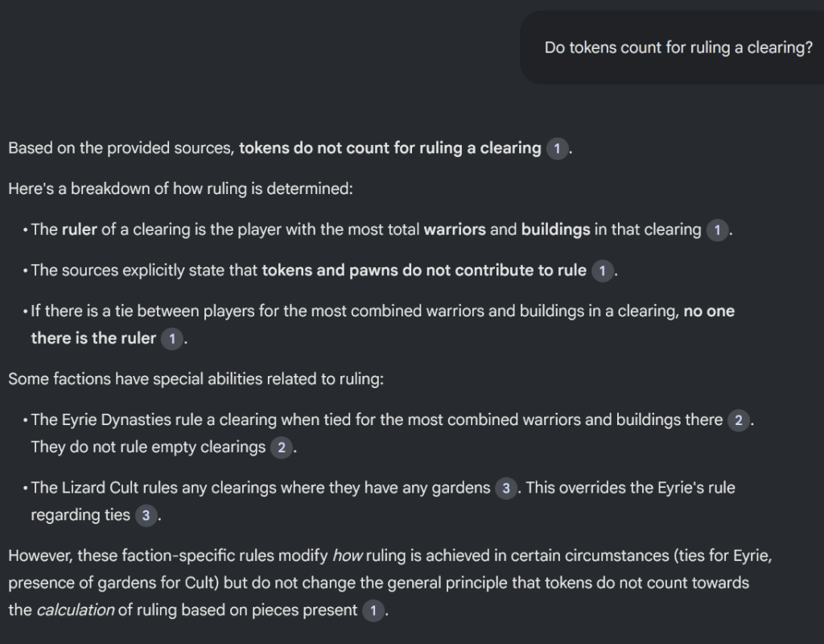This screenshot has height=644, width=824.
Task: Click the italic word 'how' in last paragraph
Action: pos(348,555)
